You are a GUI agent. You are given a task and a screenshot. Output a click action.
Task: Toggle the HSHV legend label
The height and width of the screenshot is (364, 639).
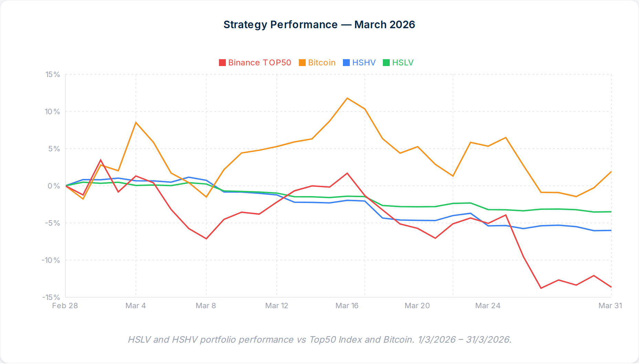(x=364, y=63)
